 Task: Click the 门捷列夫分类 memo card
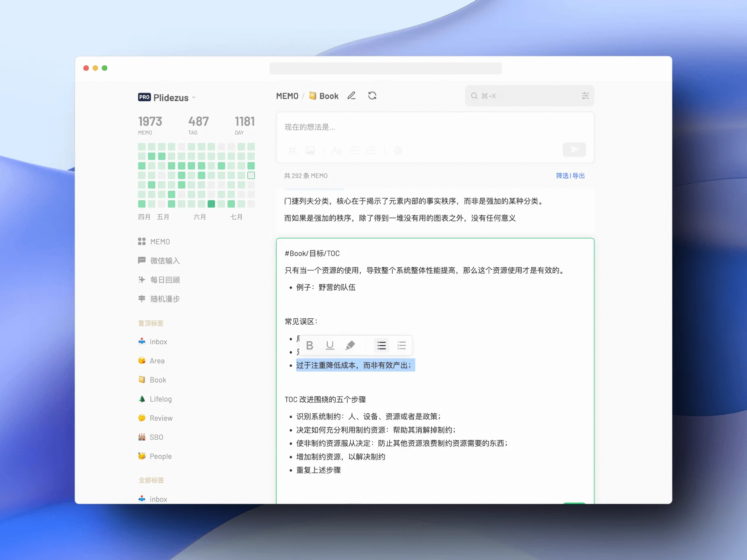(x=435, y=210)
